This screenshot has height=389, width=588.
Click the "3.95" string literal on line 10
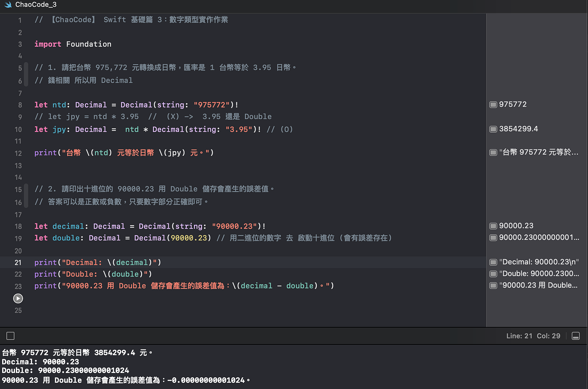click(239, 129)
